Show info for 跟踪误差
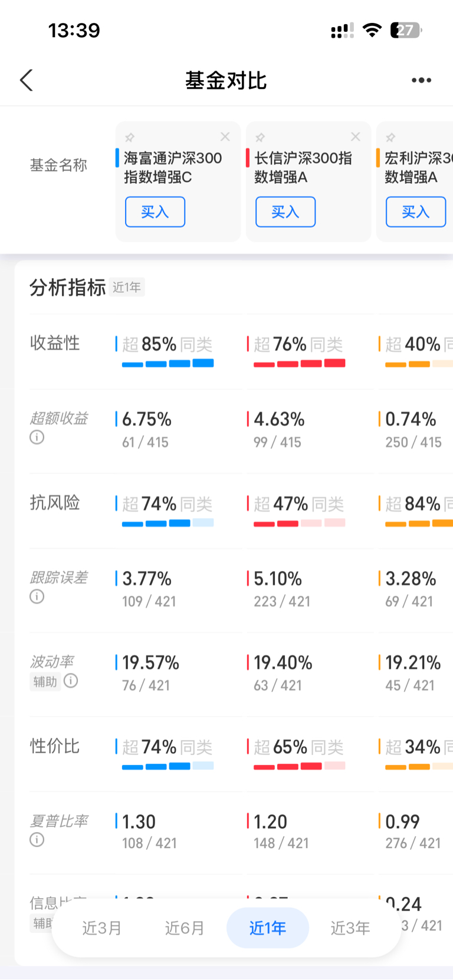This screenshot has width=453, height=980. 37,596
